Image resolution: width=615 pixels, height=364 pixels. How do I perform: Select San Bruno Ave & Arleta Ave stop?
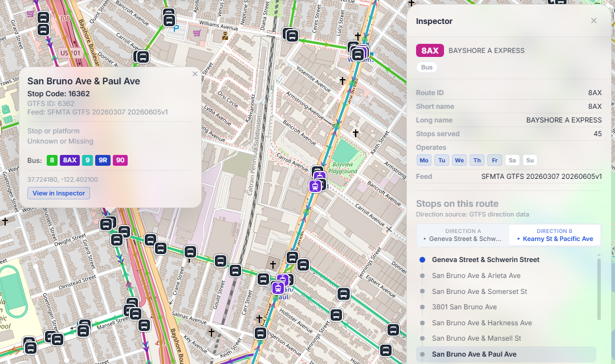506,276
